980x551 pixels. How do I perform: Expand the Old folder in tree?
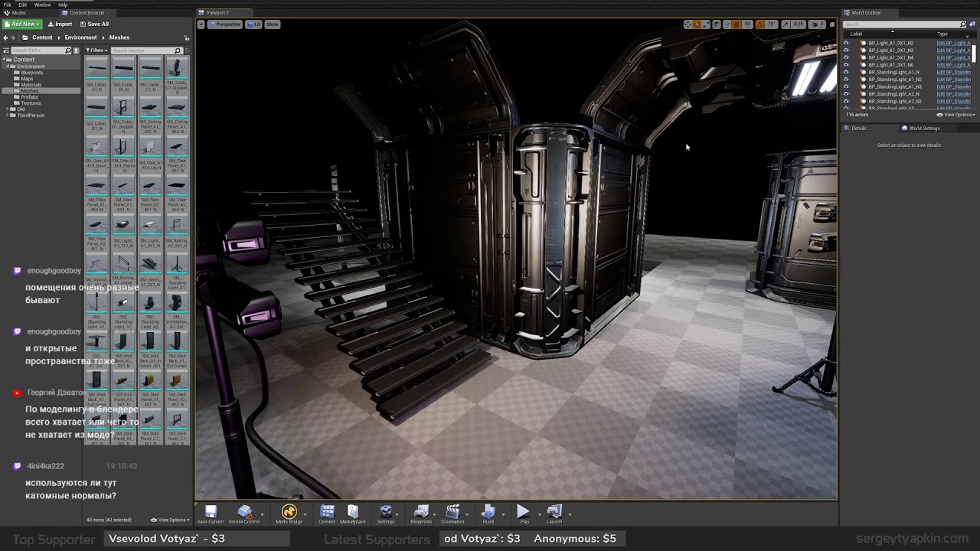(8, 109)
